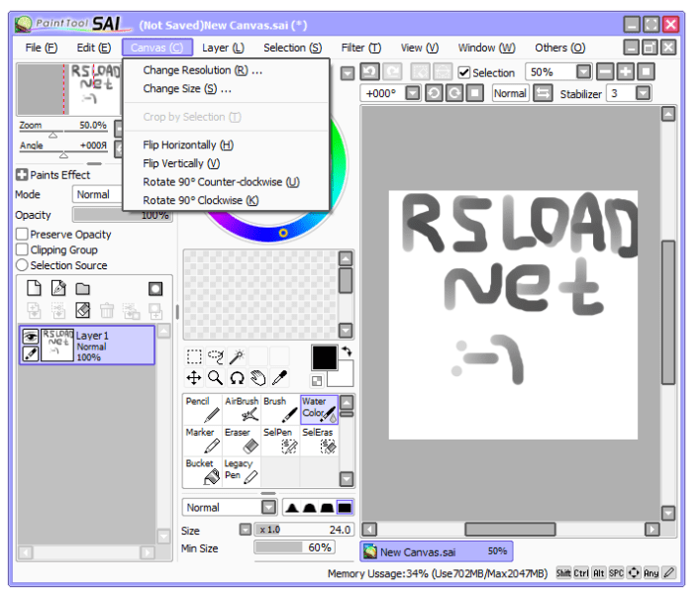Screen dimensions: 700x594
Task: Clear the layer with eraser icon
Action: pos(82,310)
